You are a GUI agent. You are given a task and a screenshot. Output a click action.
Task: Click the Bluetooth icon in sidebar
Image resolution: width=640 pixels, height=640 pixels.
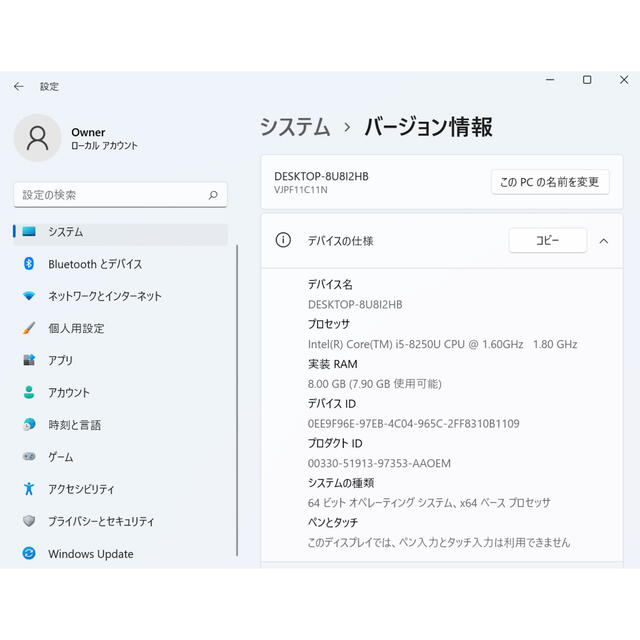point(29,264)
